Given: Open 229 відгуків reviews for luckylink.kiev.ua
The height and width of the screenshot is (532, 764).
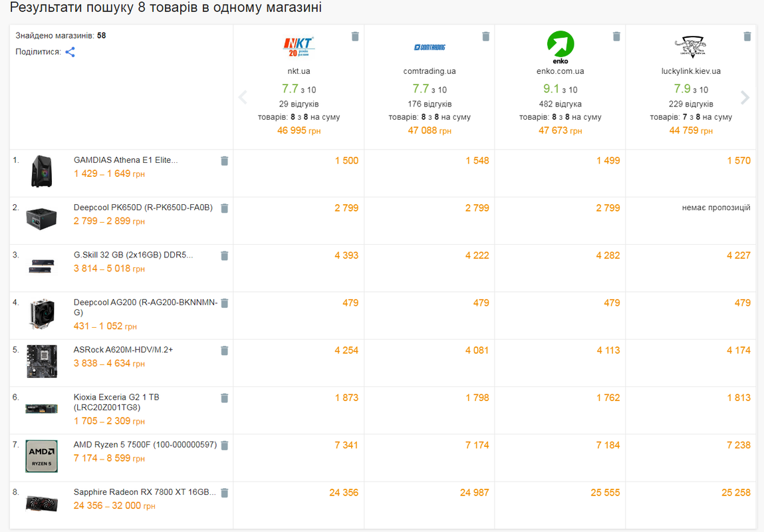Looking at the screenshot, I should 691,104.
